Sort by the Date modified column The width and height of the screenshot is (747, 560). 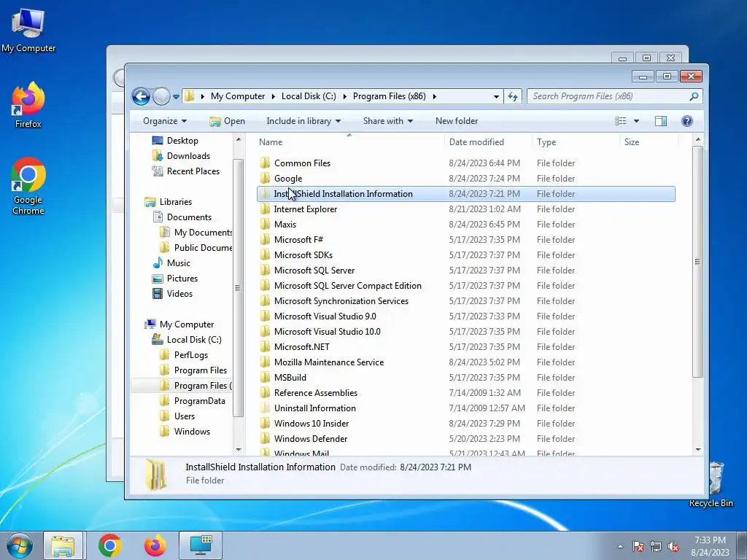(x=476, y=142)
